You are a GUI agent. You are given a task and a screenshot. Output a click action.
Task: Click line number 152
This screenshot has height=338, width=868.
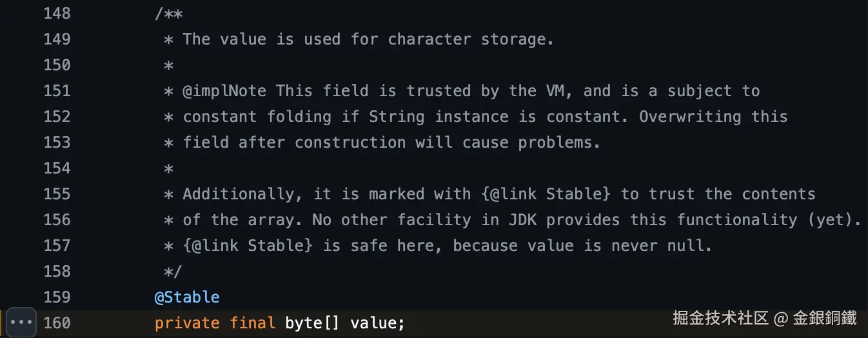[x=57, y=117]
